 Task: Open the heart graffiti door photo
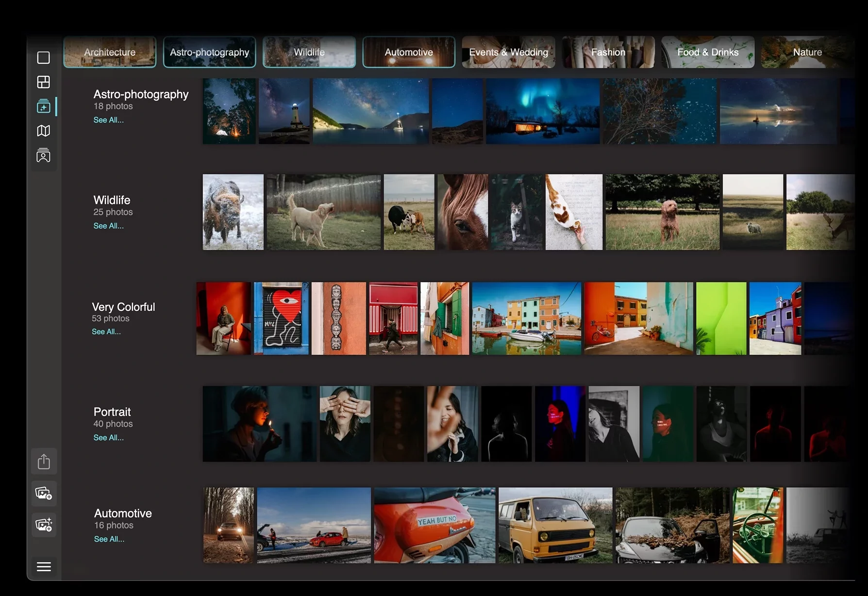click(x=281, y=319)
